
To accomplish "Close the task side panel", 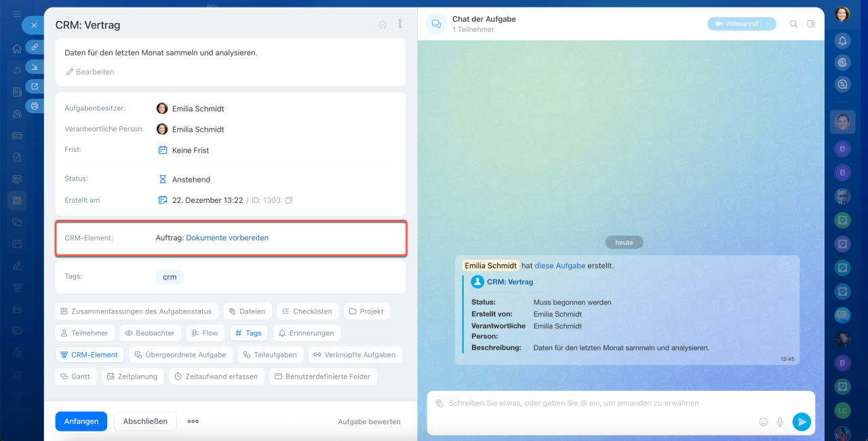I will 34,25.
